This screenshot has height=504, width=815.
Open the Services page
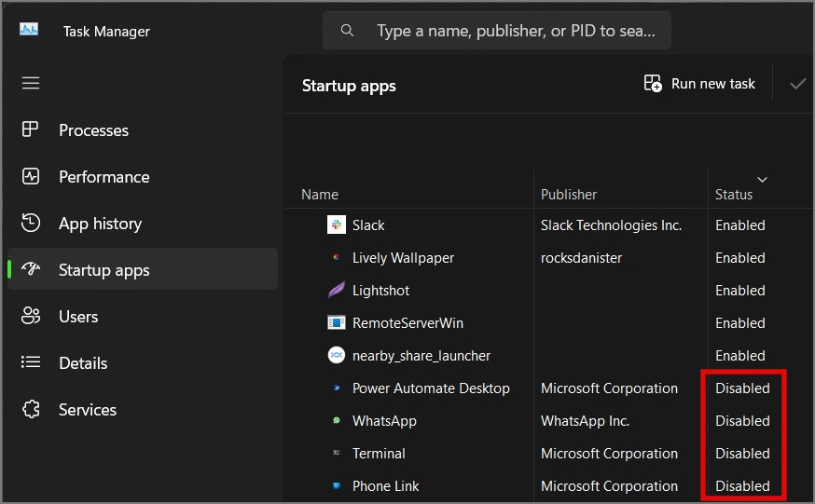click(143, 409)
